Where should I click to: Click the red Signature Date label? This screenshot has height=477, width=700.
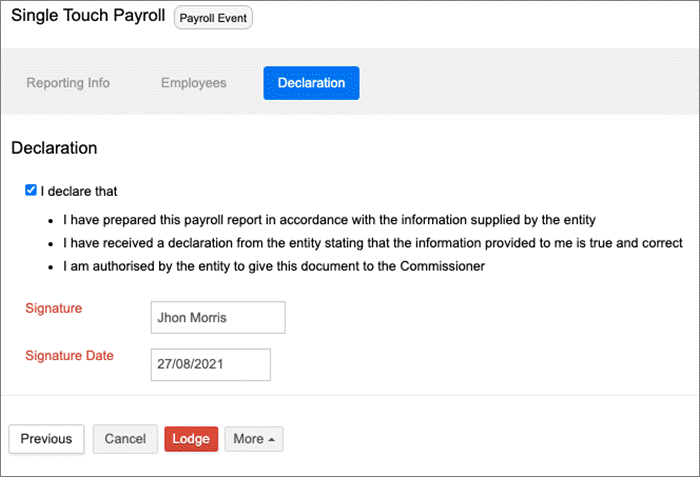point(69,356)
